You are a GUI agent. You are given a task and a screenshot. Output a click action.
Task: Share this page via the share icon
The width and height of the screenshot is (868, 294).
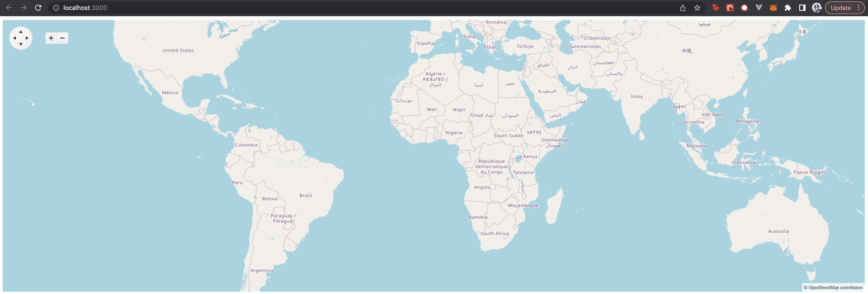[682, 8]
